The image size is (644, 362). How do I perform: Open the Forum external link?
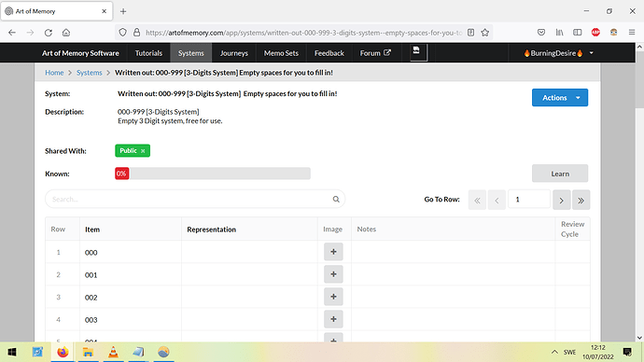(x=375, y=53)
